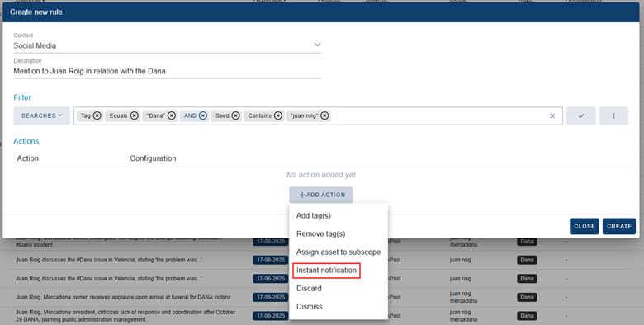Remove the Equals filter chip
Image resolution: width=644 pixels, height=325 pixels.
(135, 115)
